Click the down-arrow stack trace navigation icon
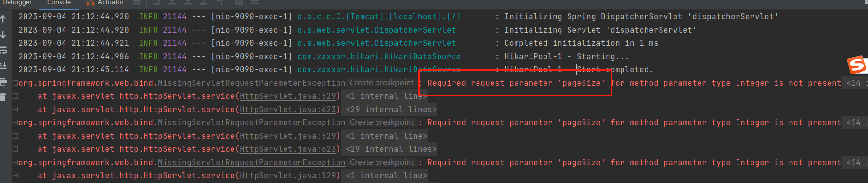The width and height of the screenshot is (868, 183). 3,35
